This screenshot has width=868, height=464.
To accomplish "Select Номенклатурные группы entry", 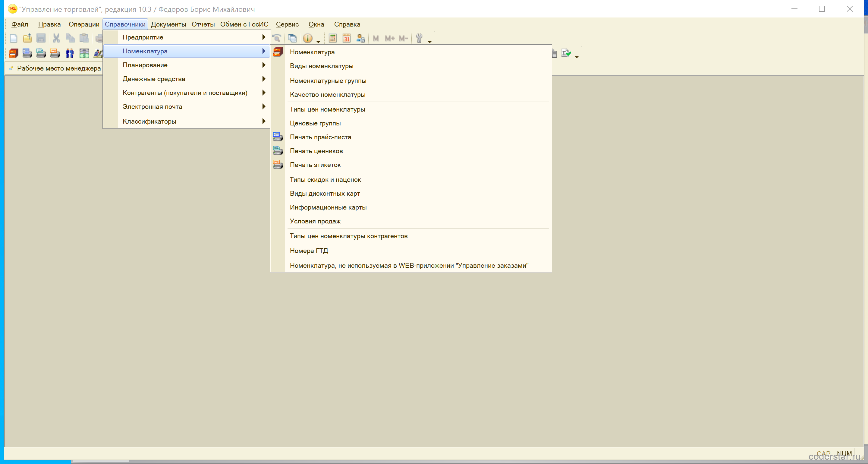I will [x=411, y=80].
